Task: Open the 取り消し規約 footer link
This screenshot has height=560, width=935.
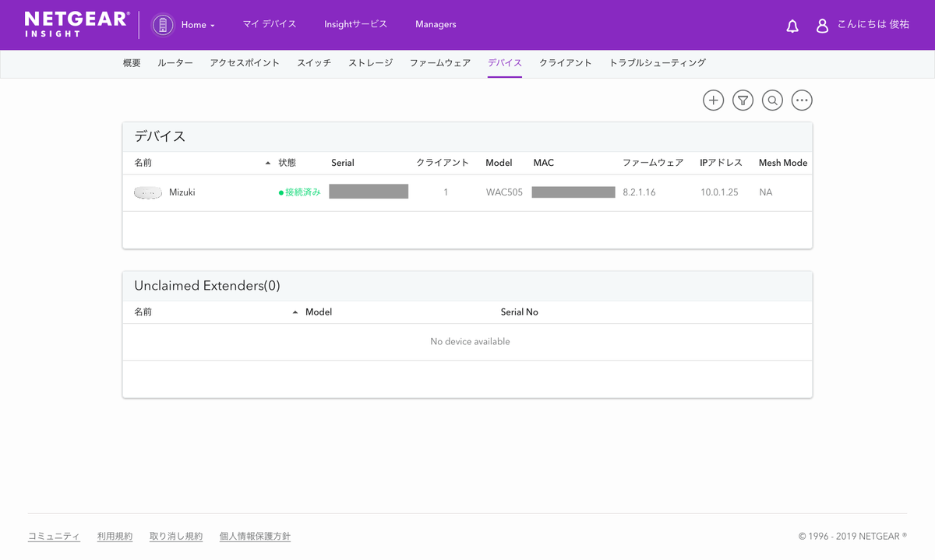Action: click(176, 537)
